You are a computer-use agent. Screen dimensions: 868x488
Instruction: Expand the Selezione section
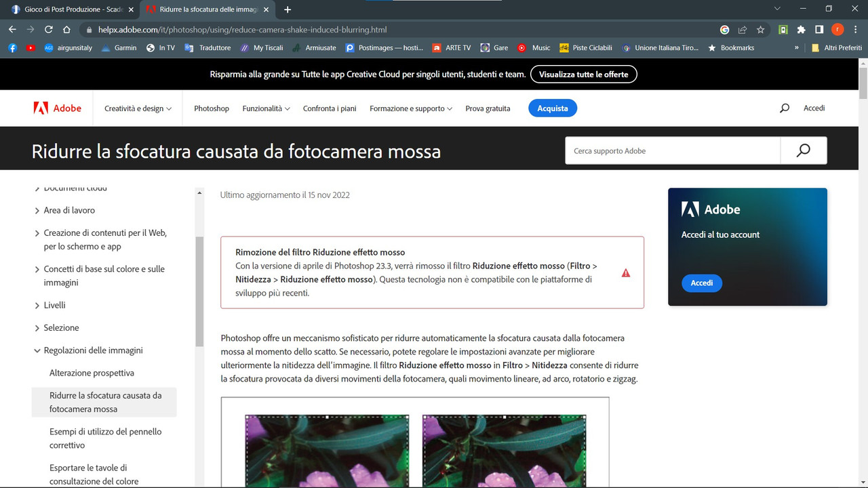56,327
